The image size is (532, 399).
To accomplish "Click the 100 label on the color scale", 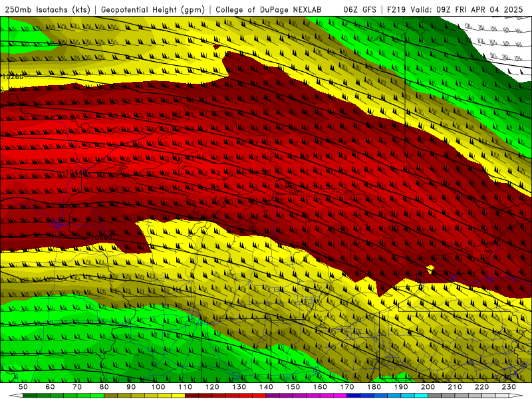I will tap(158, 387).
